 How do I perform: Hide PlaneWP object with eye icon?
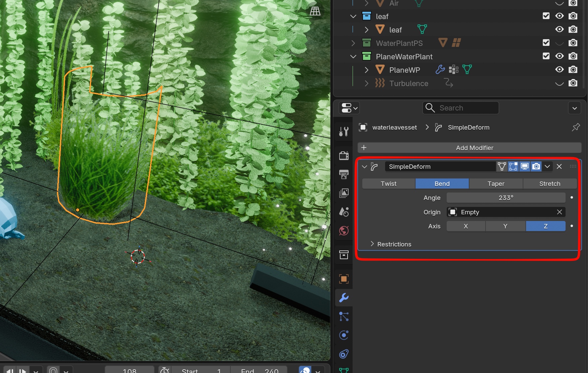[559, 70]
